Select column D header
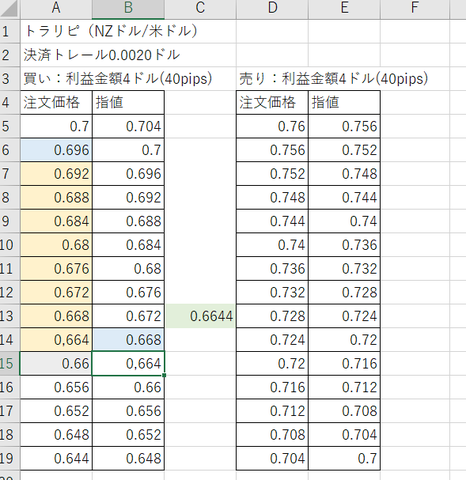Image resolution: width=466 pixels, height=480 pixels. click(272, 9)
